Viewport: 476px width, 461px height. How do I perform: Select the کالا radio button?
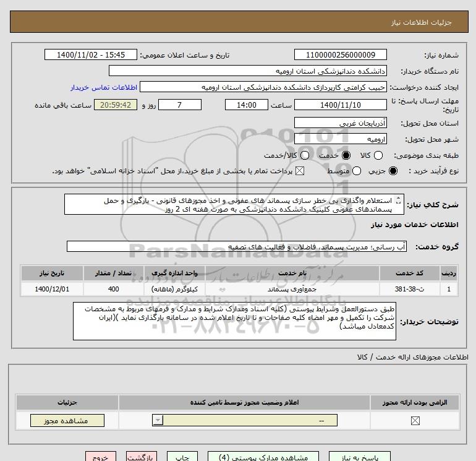tap(378, 155)
